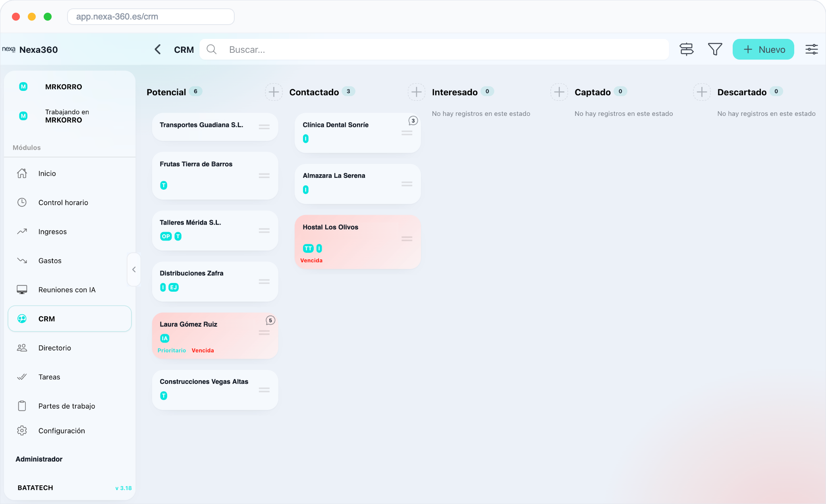Click the browser address bar
This screenshot has height=504, width=826.
151,17
